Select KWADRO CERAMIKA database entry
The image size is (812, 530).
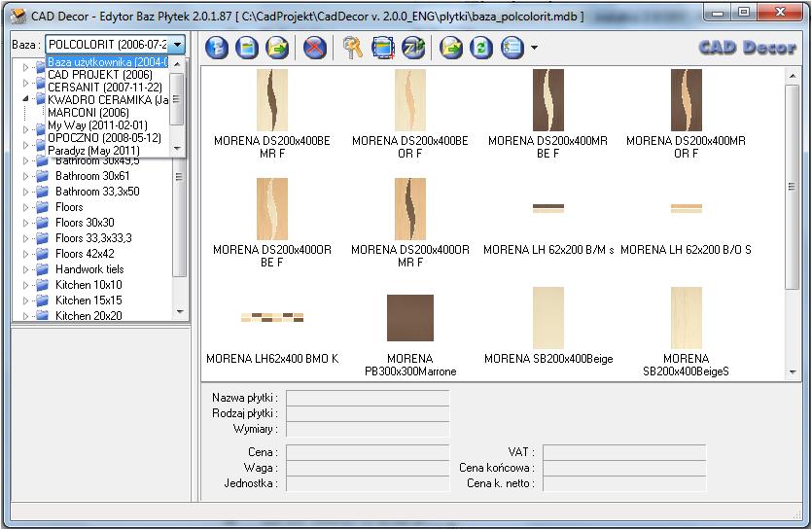pyautogui.click(x=108, y=99)
